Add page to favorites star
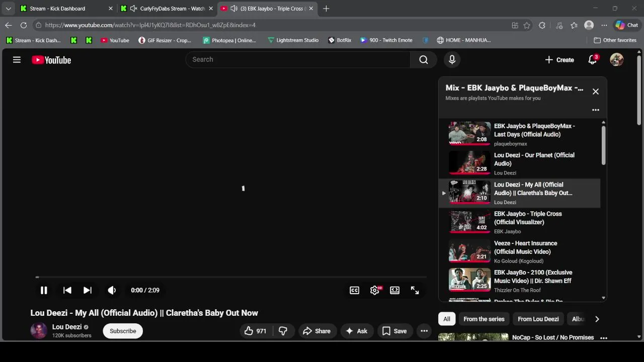Image resolution: width=644 pixels, height=362 pixels. coord(527,25)
